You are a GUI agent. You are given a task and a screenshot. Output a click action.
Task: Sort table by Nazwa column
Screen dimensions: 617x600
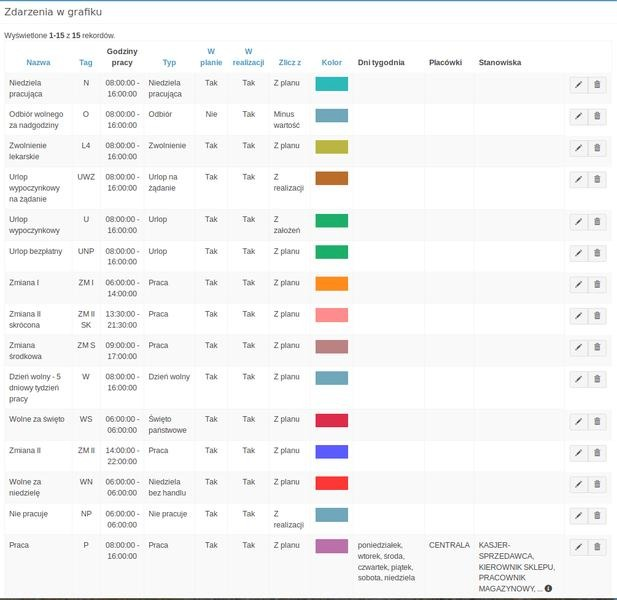click(38, 63)
